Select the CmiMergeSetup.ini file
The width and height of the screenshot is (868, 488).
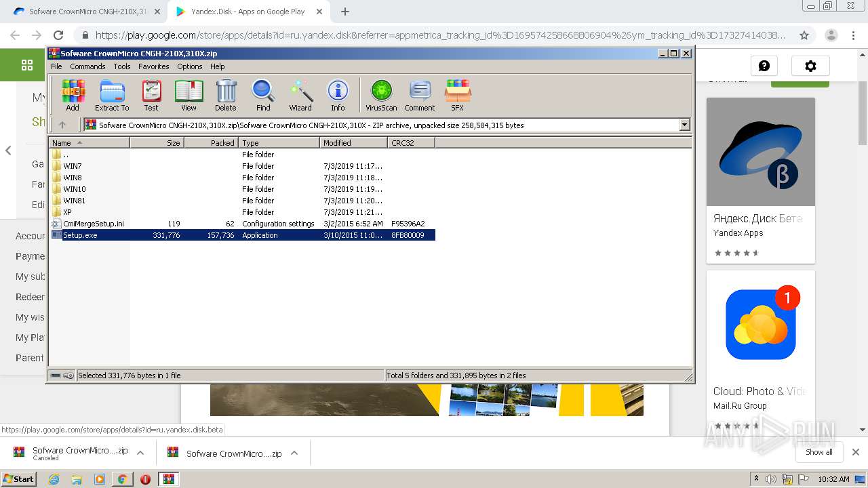pos(242,224)
